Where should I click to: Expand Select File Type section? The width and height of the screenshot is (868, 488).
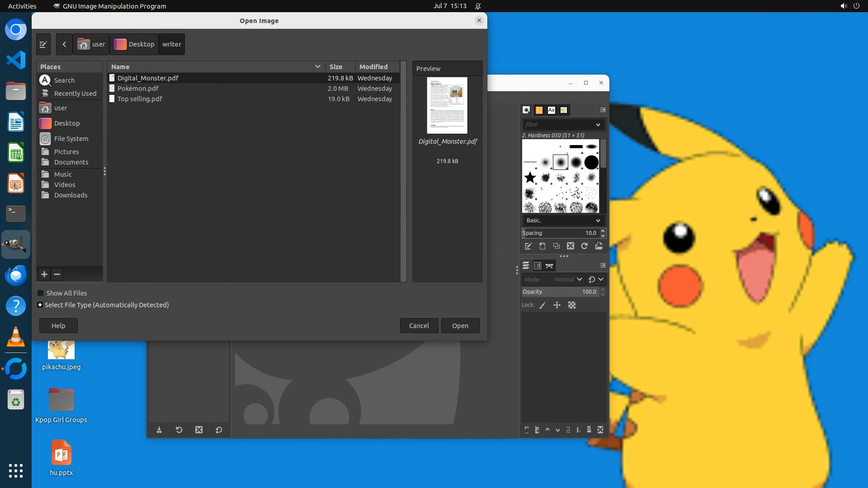click(x=40, y=305)
